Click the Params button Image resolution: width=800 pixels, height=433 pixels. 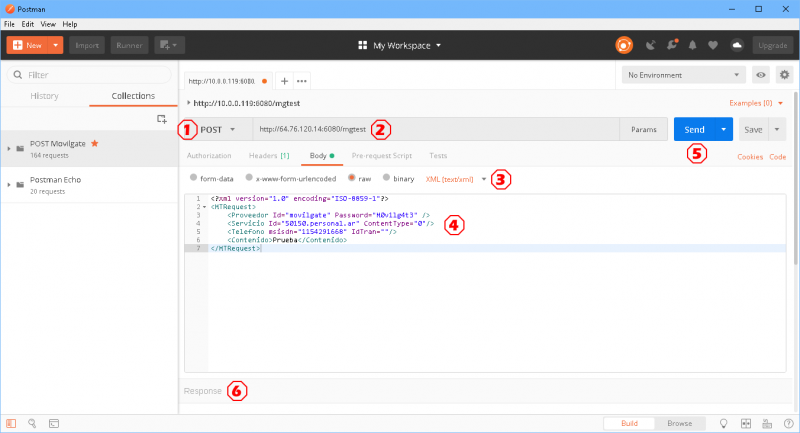(643, 130)
